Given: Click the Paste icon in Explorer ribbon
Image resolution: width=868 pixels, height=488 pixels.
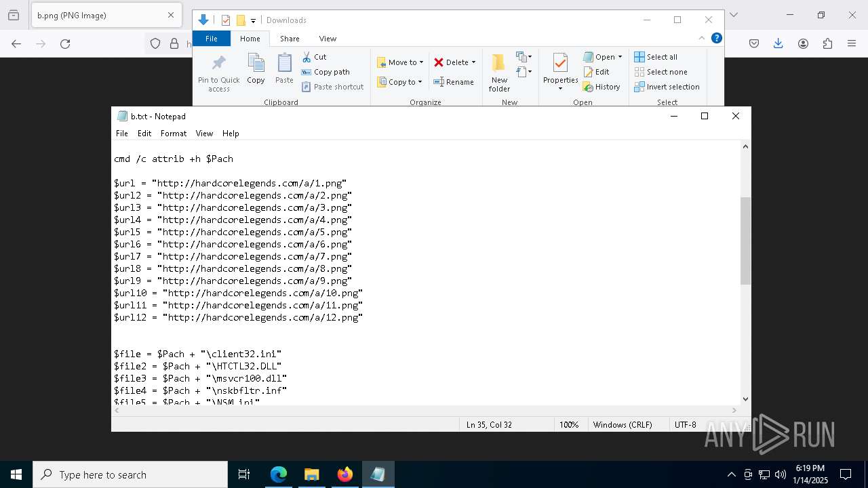Looking at the screenshot, I should (x=284, y=69).
